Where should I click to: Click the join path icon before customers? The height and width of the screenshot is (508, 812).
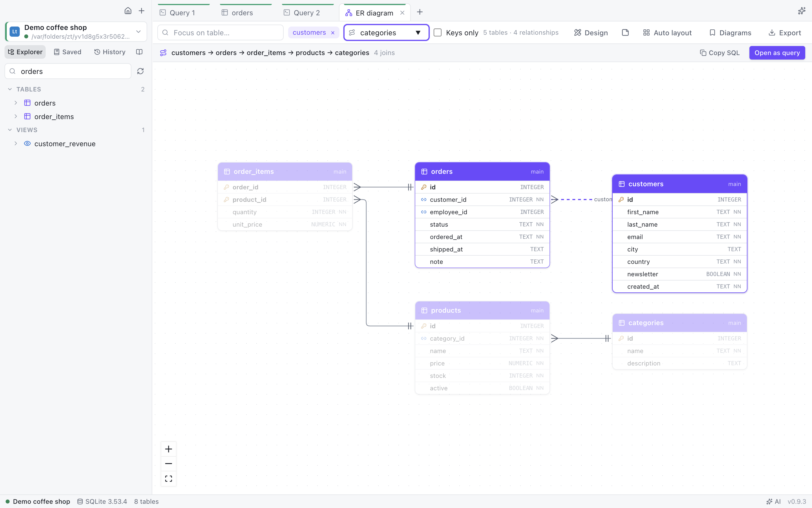(163, 53)
